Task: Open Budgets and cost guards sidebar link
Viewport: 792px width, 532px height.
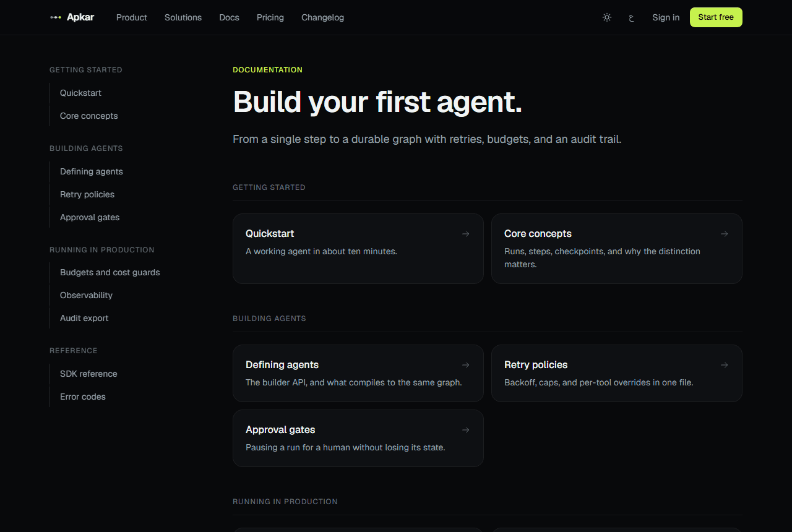Action: tap(110, 272)
